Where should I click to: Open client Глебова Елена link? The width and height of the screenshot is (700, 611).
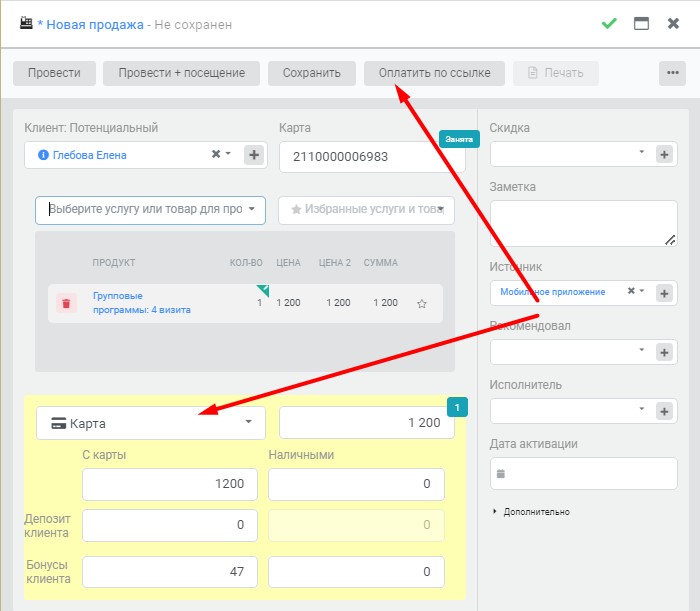[89, 155]
